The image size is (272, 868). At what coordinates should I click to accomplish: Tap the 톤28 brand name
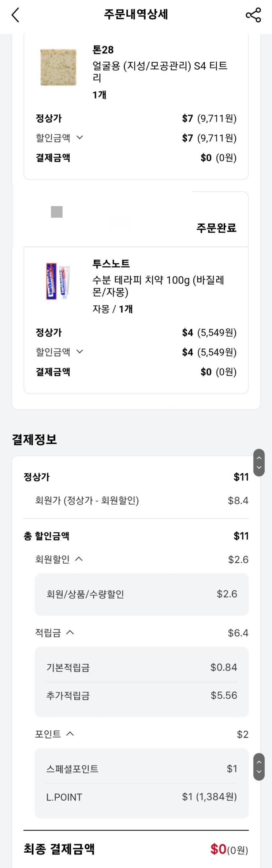(103, 50)
